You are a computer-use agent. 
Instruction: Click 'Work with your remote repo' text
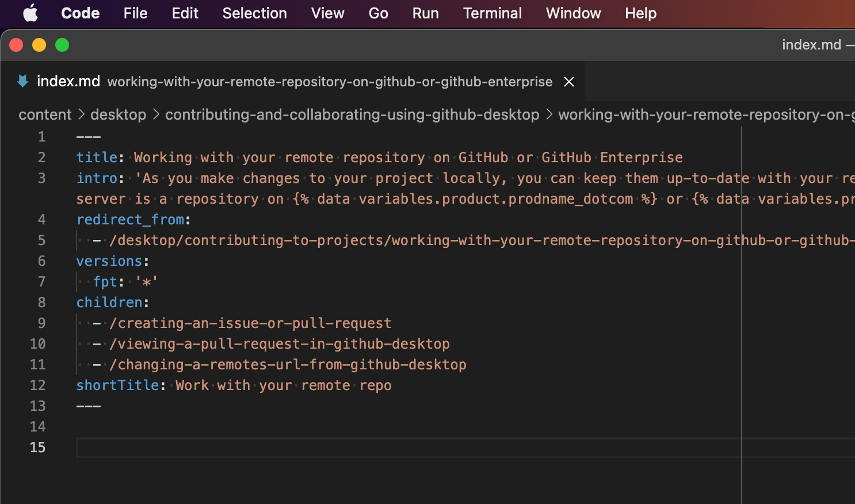[284, 385]
